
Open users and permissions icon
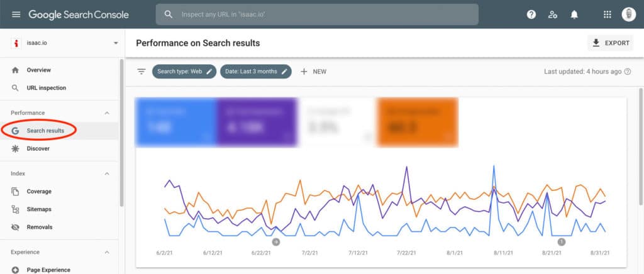click(x=552, y=14)
